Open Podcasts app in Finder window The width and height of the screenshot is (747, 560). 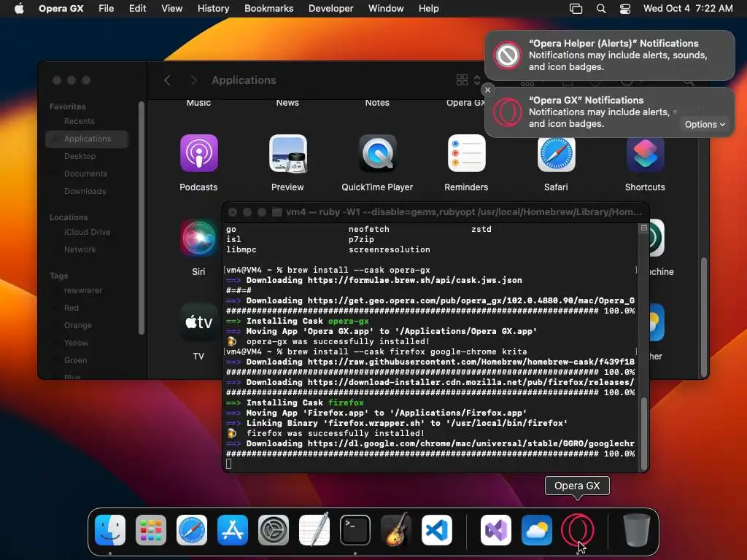click(198, 153)
